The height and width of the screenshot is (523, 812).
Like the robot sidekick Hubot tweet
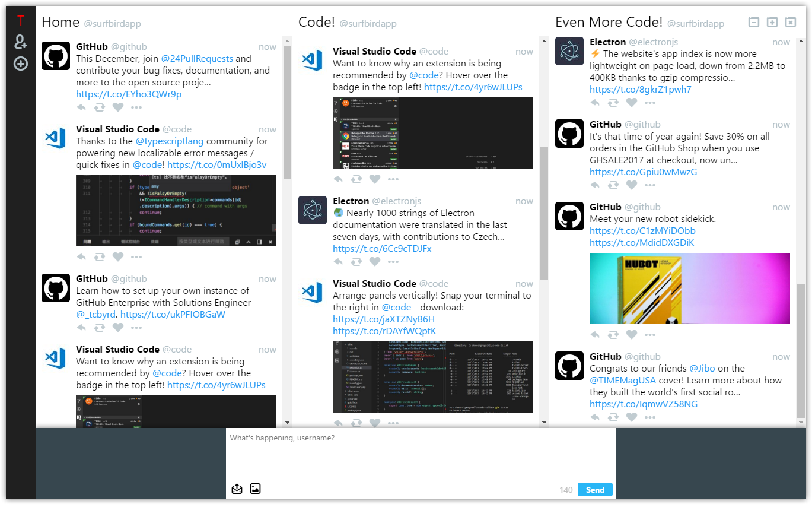(632, 335)
